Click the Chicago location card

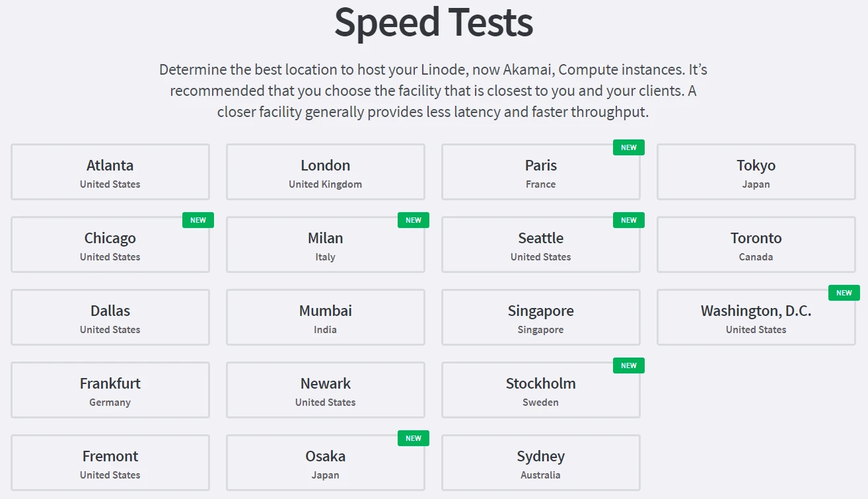(110, 245)
